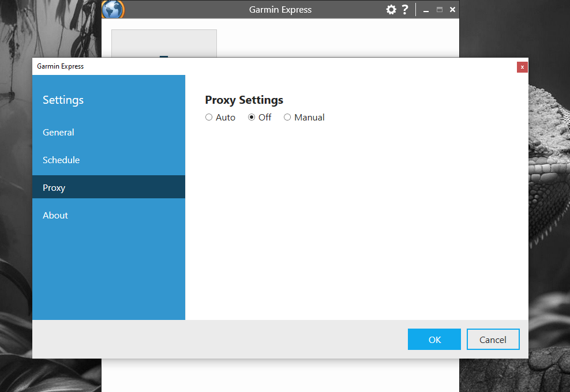Select the Auto proxy radio button
The height and width of the screenshot is (392, 570).
[209, 118]
